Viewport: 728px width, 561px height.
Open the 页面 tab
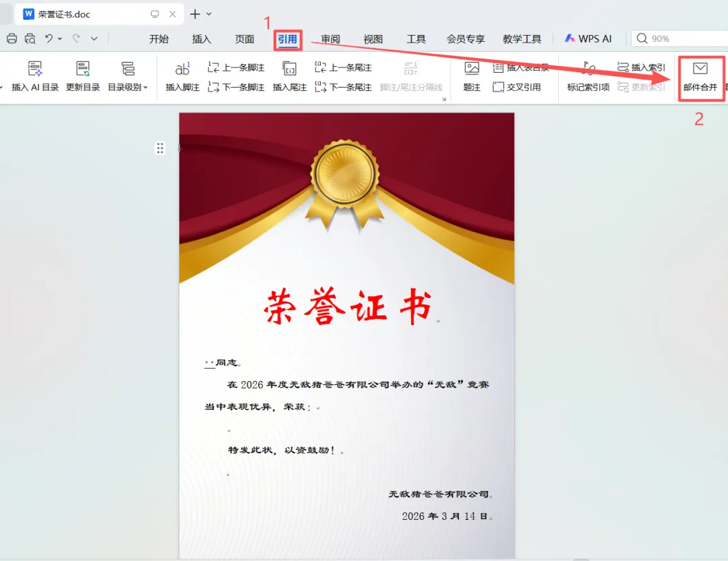pos(245,39)
